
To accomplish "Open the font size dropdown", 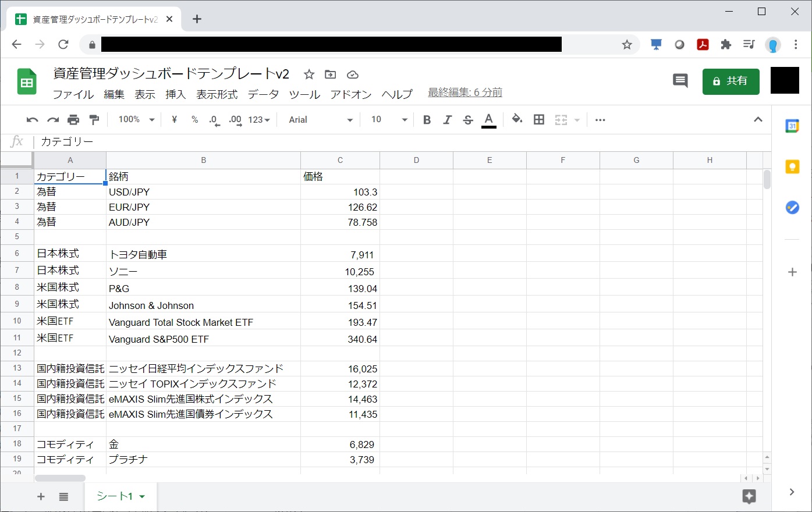I will click(387, 119).
